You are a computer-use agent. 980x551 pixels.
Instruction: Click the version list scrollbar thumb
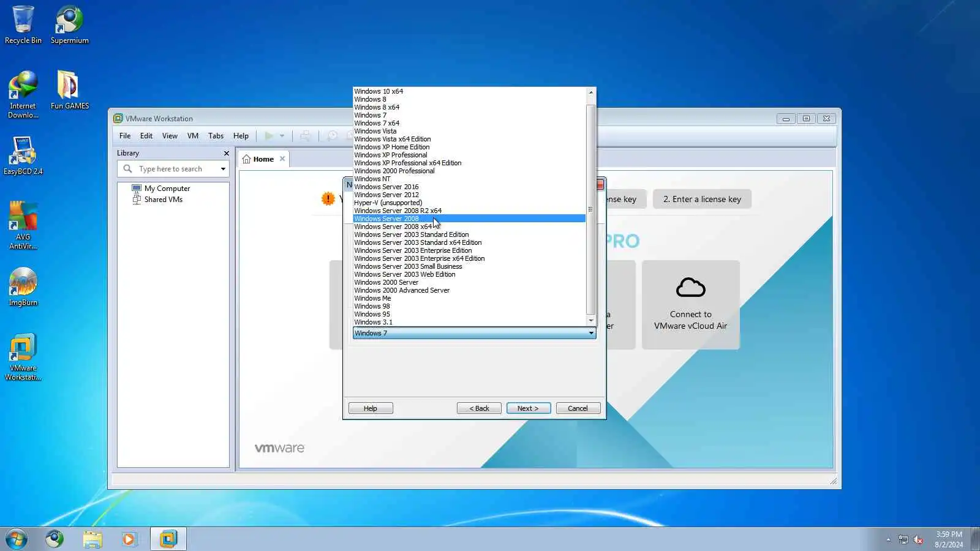(x=591, y=209)
